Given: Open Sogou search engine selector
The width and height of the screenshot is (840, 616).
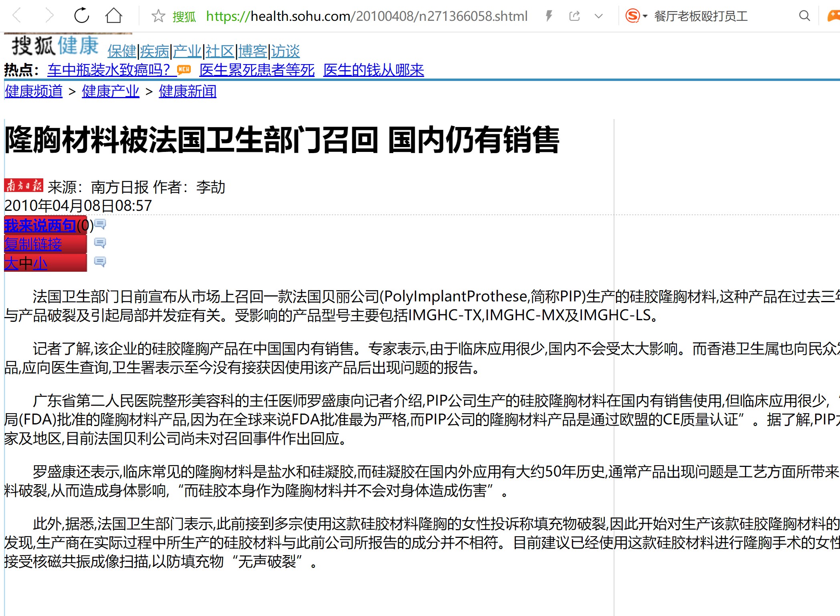Looking at the screenshot, I should click(x=636, y=16).
